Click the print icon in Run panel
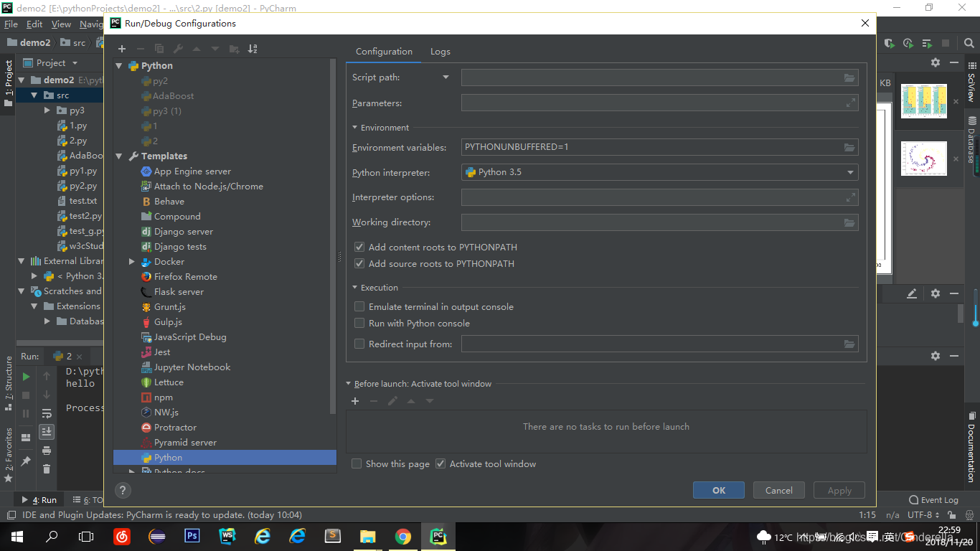 [47, 451]
